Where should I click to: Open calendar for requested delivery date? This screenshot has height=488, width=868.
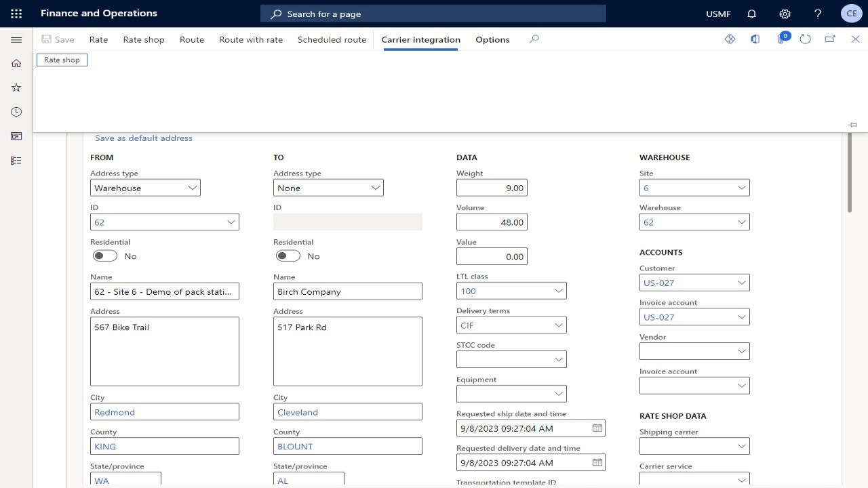point(597,462)
